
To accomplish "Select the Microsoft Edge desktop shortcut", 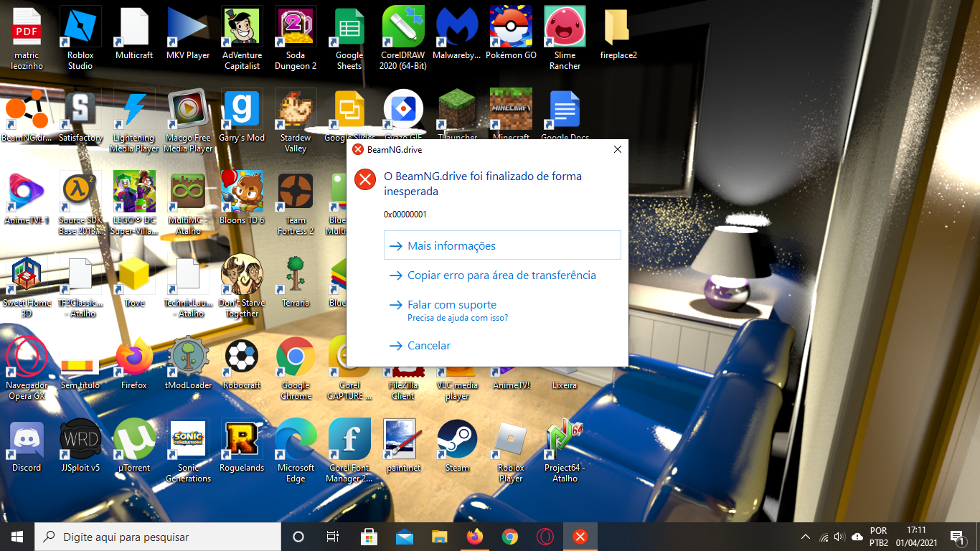I will click(296, 451).
